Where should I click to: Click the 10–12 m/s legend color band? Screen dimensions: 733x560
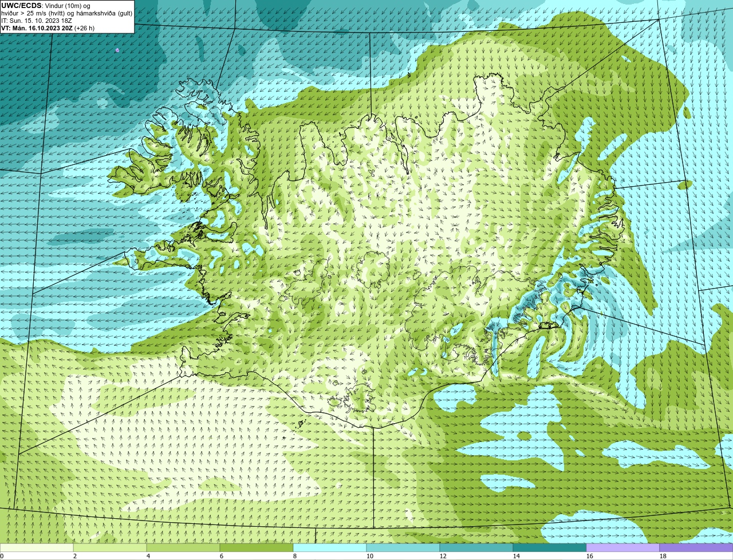point(403,548)
